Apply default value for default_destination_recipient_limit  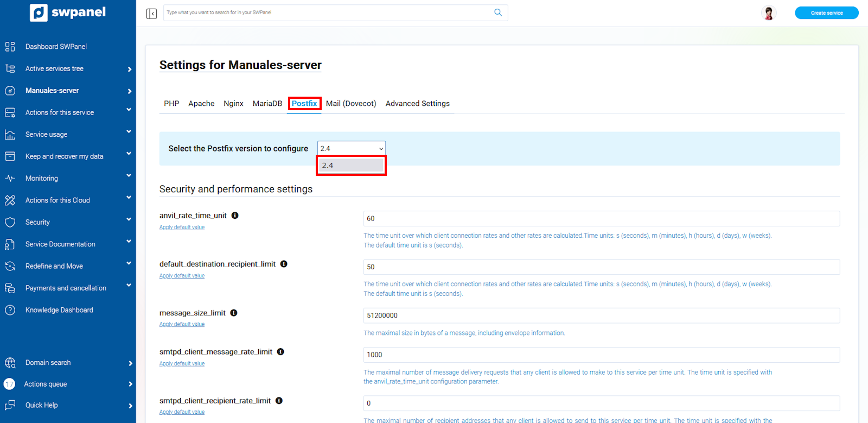(x=182, y=276)
